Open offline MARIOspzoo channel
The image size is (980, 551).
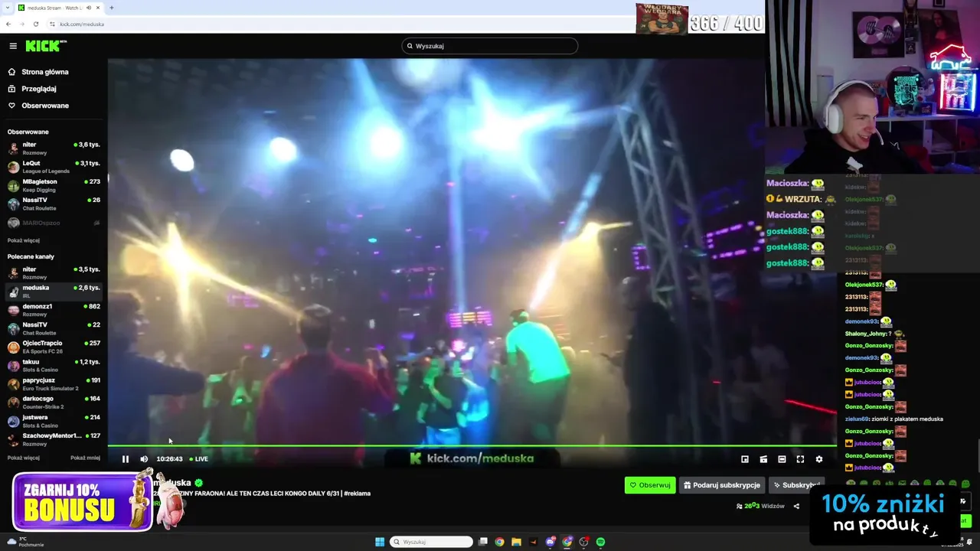[54, 223]
